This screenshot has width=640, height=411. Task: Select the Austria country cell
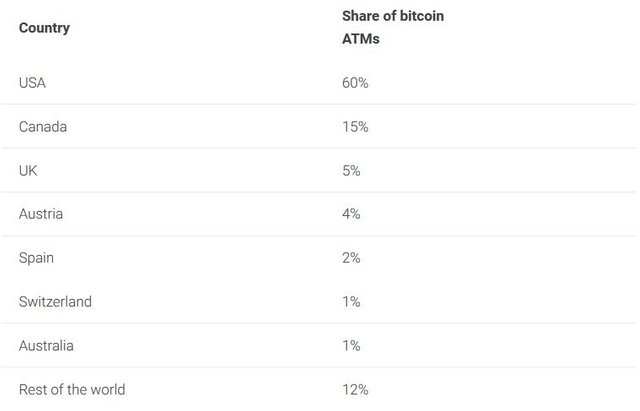41,214
